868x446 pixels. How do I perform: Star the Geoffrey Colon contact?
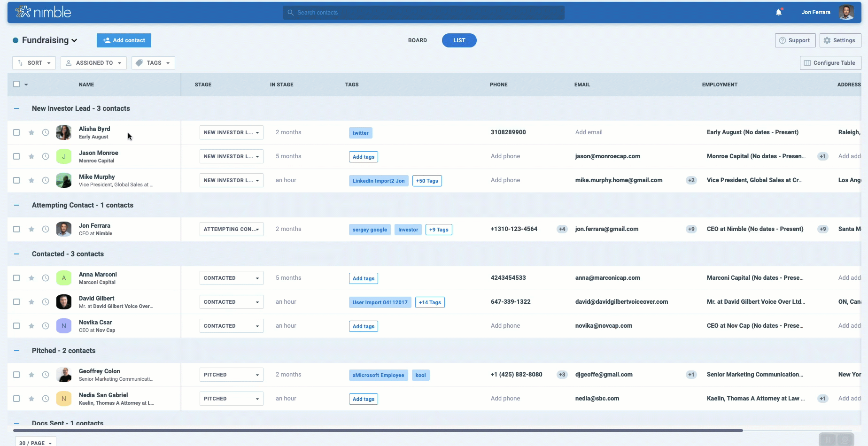(31, 375)
